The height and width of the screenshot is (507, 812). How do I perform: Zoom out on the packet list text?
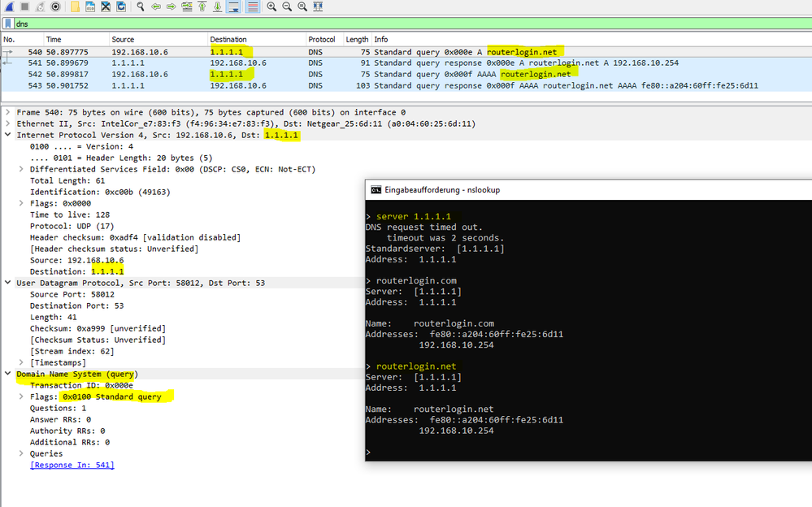pos(286,6)
